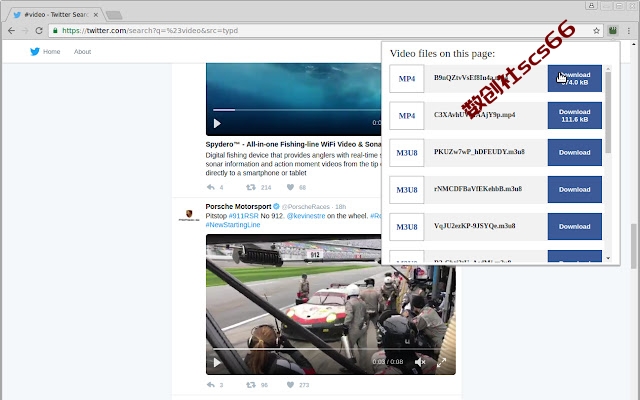Click the popup list scrollbar thumb
The height and width of the screenshot is (400, 640).
(x=608, y=112)
